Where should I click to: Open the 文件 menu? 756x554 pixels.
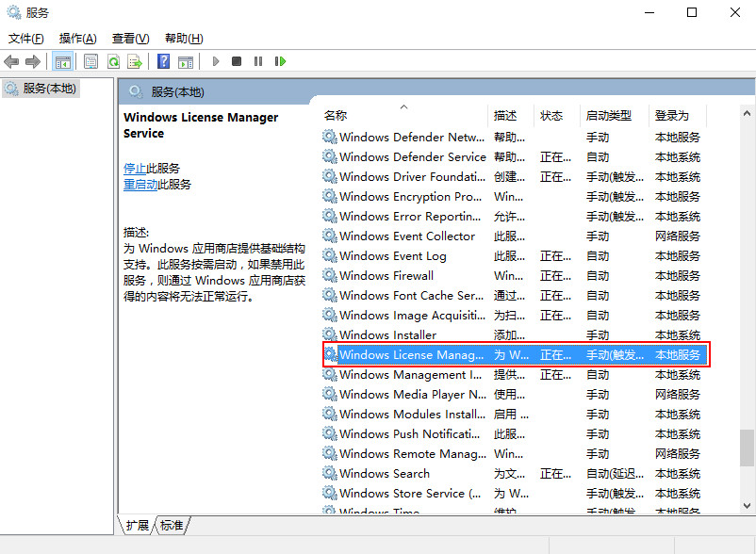point(25,38)
